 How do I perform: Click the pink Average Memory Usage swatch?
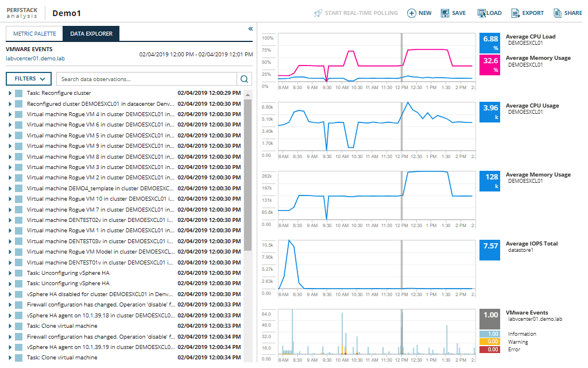point(490,64)
